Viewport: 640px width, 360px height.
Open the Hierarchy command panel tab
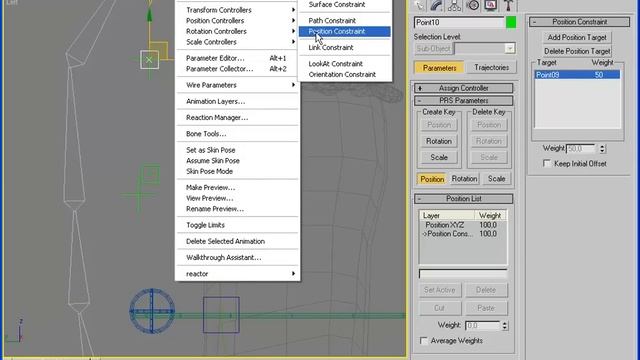click(x=454, y=5)
